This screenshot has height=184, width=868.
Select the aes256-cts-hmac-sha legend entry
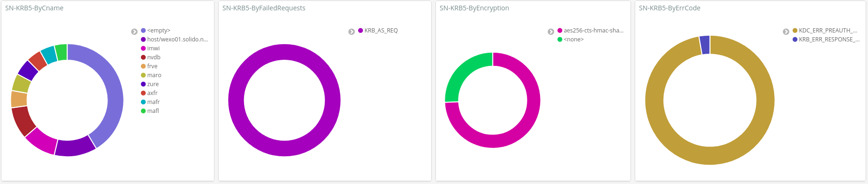(590, 31)
